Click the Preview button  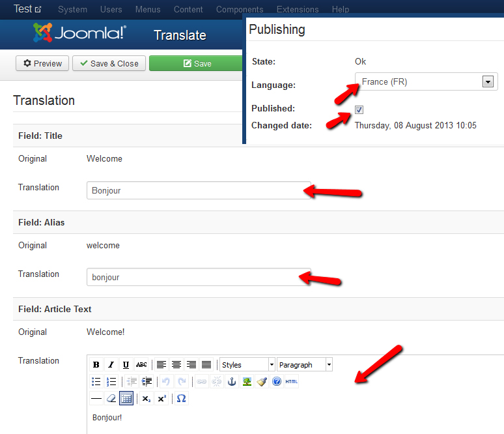coord(42,63)
